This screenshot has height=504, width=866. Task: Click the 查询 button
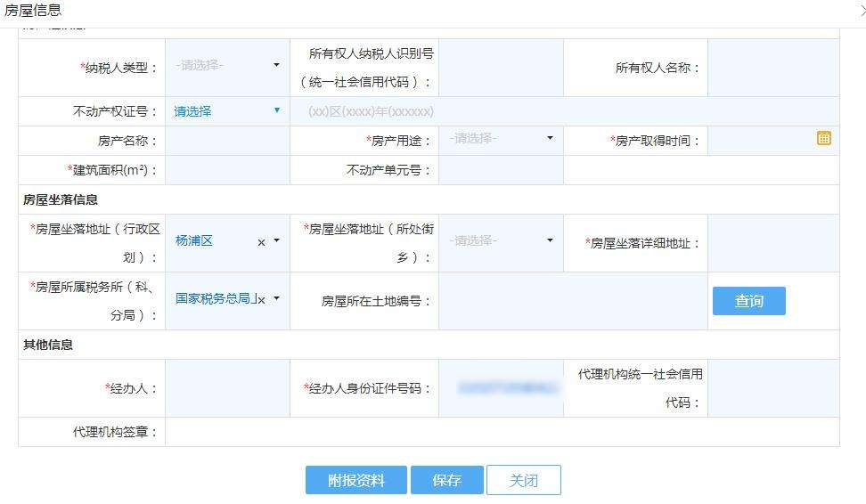point(749,301)
